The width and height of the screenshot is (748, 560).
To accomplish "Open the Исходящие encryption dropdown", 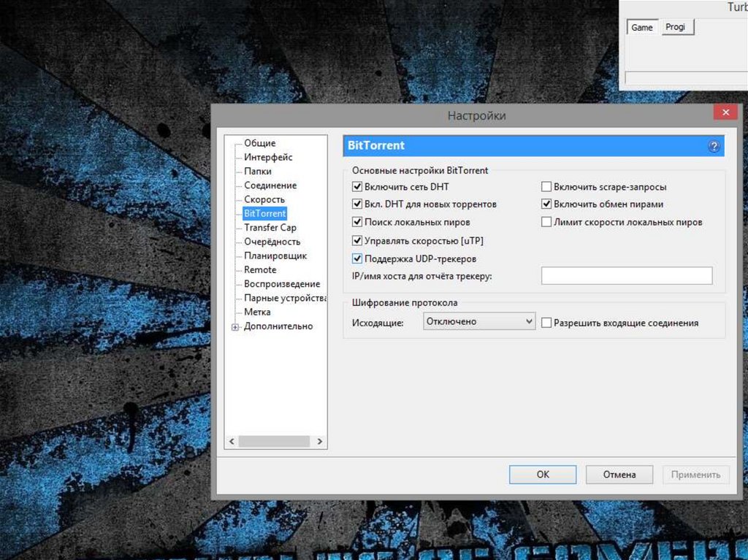I will point(479,321).
